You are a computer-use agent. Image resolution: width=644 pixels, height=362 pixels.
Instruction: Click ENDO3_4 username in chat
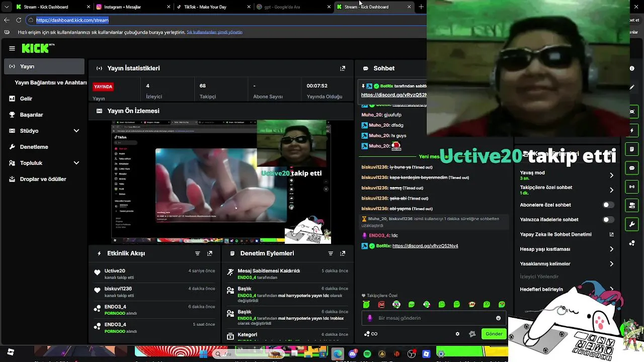click(x=379, y=235)
